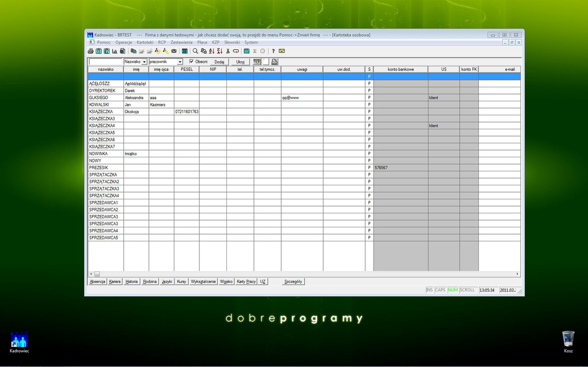Sort descending with the Z-A icon
This screenshot has height=367, width=588.
pos(220,51)
